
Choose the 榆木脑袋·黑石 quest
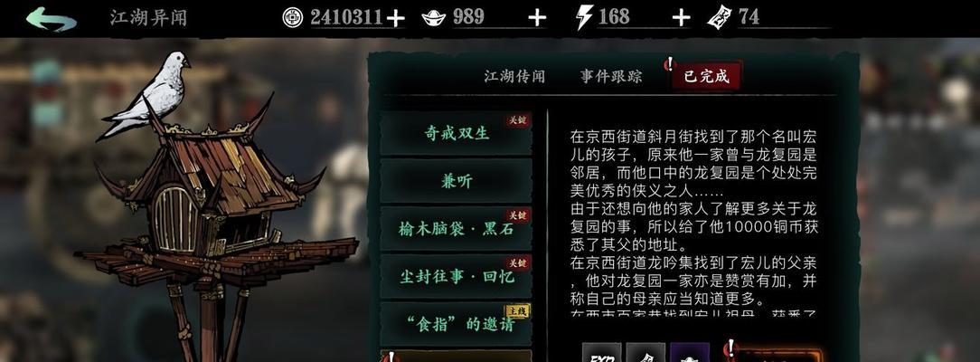point(457,229)
